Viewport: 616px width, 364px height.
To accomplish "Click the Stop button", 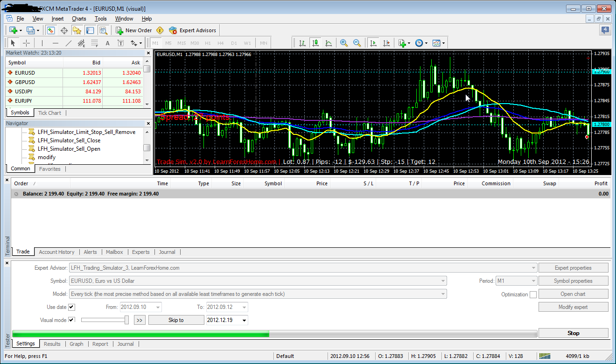I will click(574, 333).
